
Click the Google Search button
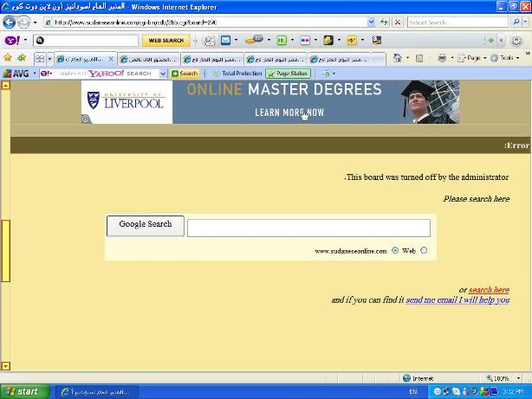[x=146, y=225]
